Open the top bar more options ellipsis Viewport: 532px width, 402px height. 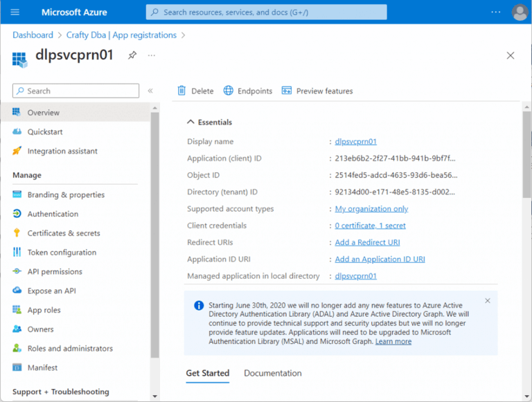coord(496,12)
